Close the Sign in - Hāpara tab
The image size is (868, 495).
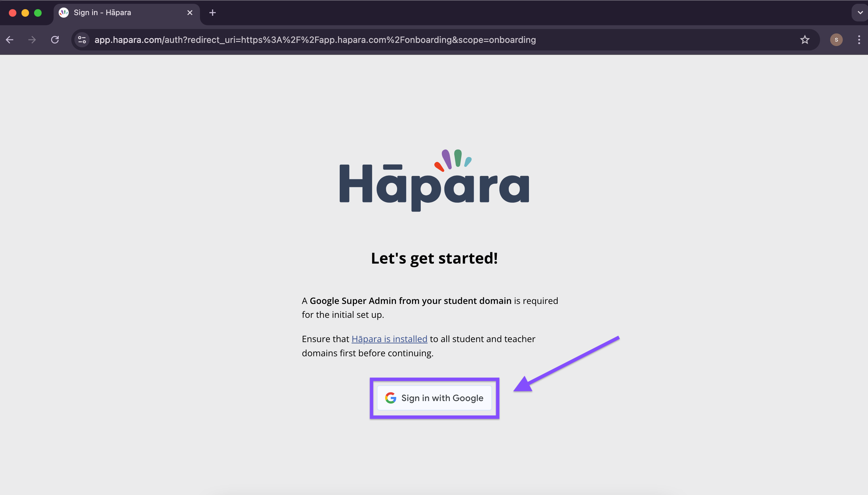190,13
